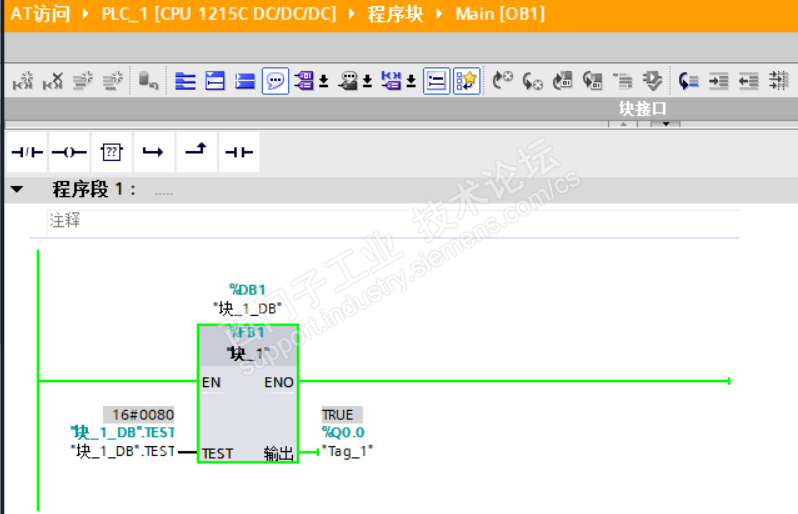Viewport: 798px width, 514px height.
Task: Expand block interface with down arrow
Action: click(666, 124)
